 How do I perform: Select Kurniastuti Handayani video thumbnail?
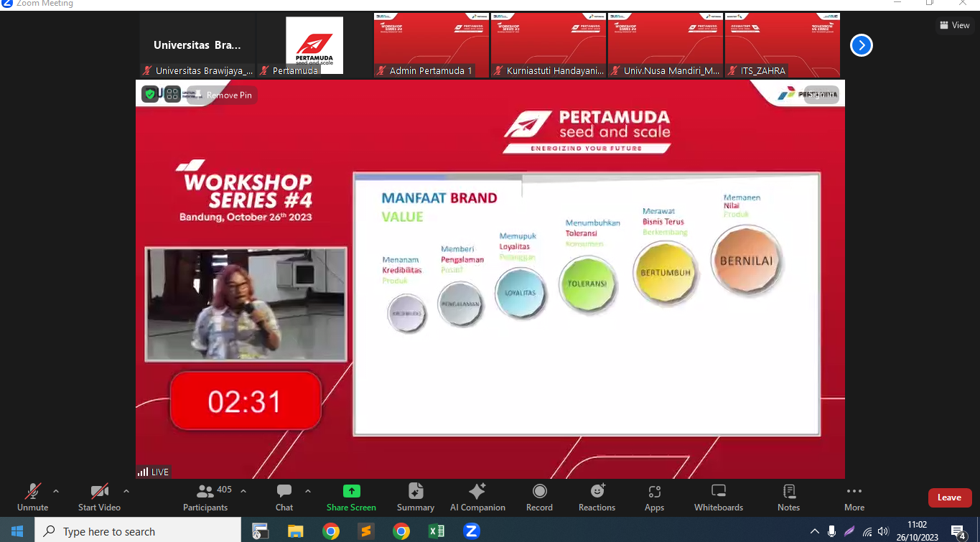pos(549,45)
